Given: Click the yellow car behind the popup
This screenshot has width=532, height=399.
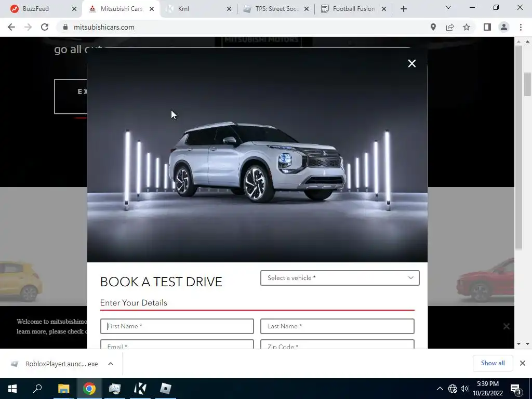Looking at the screenshot, I should point(21,281).
